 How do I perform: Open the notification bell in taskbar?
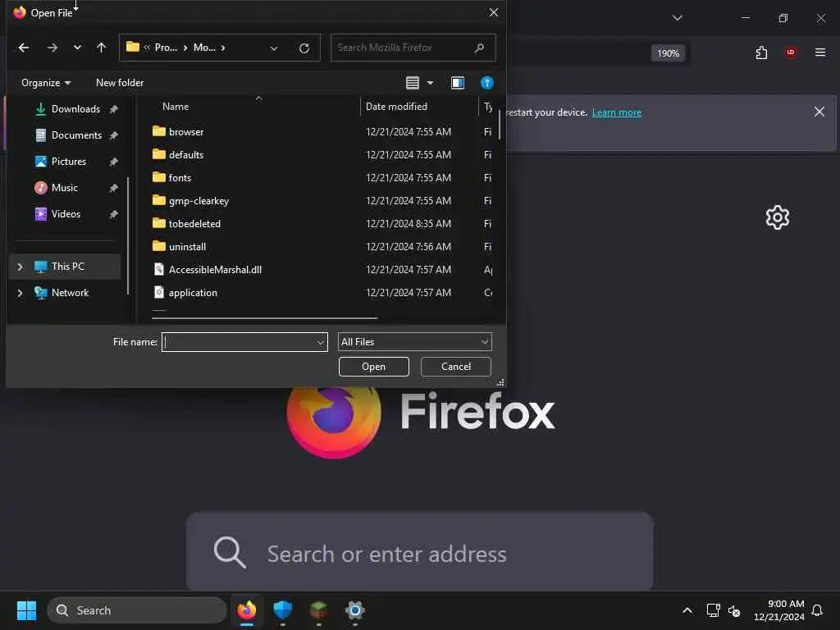(x=817, y=610)
